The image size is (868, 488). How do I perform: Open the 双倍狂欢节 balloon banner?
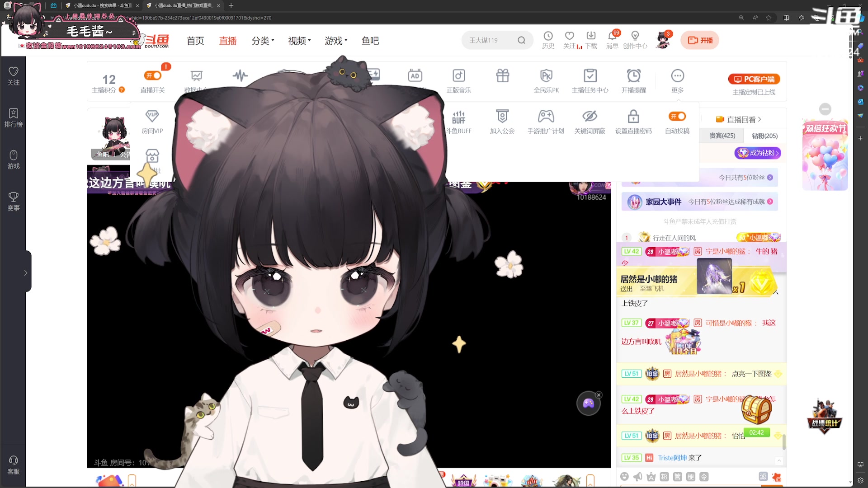coord(825,155)
